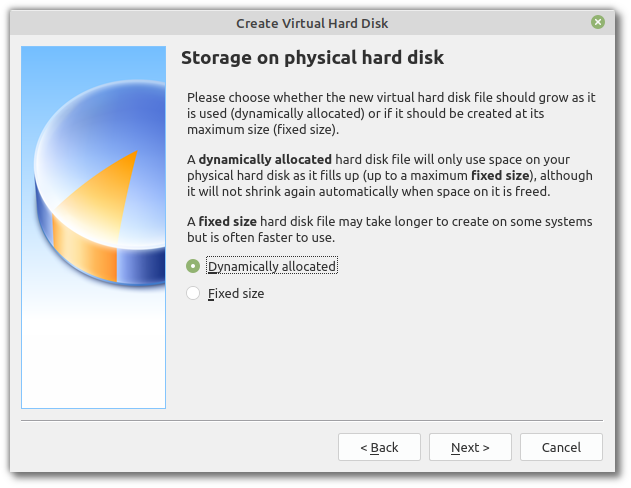
Task: Click the Create Virtual Hard Disk title bar
Action: 312,23
